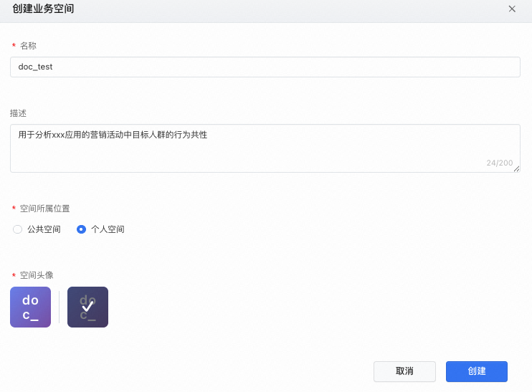Click the 创建业务空间 dialog title
The height and width of the screenshot is (392, 532).
coord(43,9)
